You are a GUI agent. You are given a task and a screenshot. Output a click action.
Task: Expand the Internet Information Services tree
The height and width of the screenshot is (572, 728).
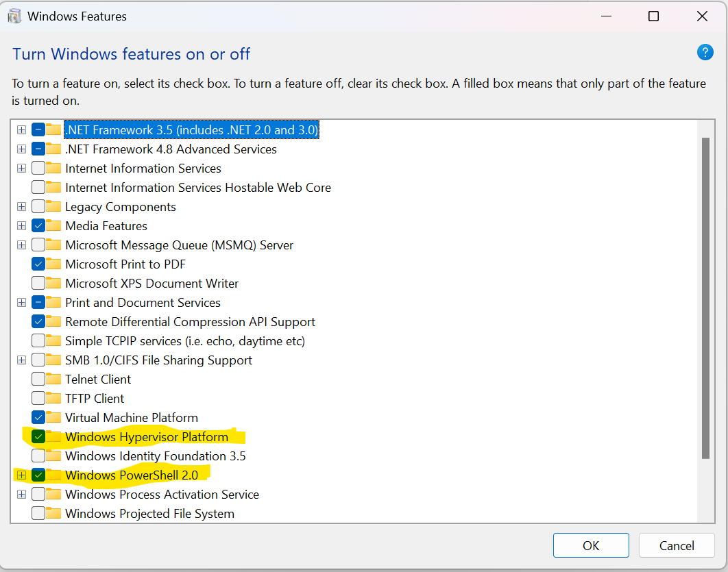click(x=21, y=168)
